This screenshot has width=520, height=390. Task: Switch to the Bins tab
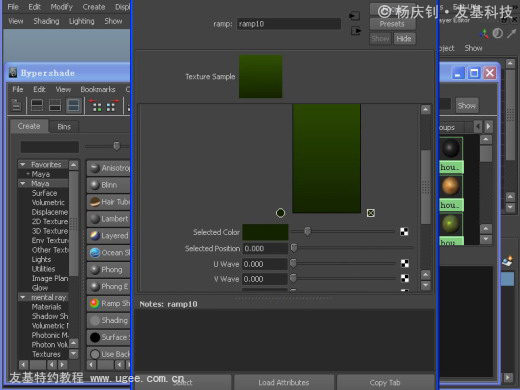coord(64,127)
